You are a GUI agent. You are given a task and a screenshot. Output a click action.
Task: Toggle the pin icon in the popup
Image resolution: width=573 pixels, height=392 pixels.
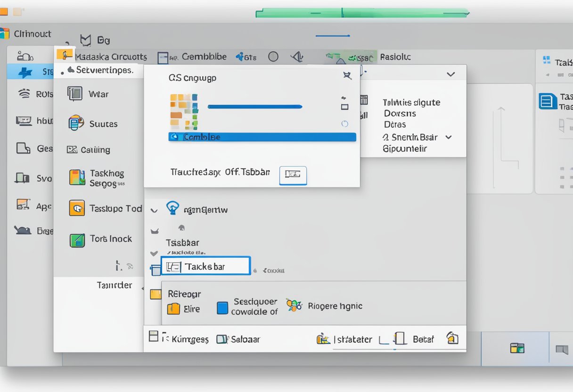click(x=346, y=75)
